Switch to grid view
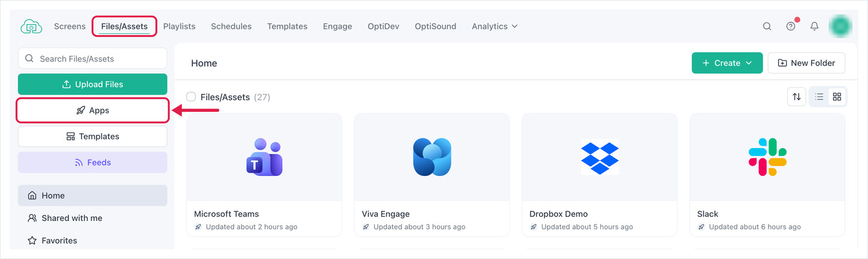The image size is (868, 259). [x=837, y=96]
